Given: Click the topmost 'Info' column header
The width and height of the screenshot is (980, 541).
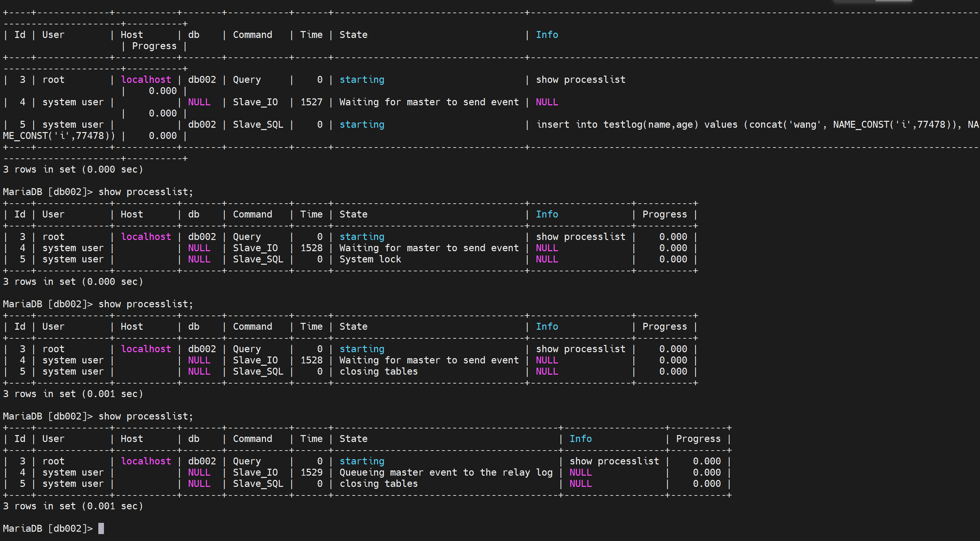Looking at the screenshot, I should [x=547, y=35].
